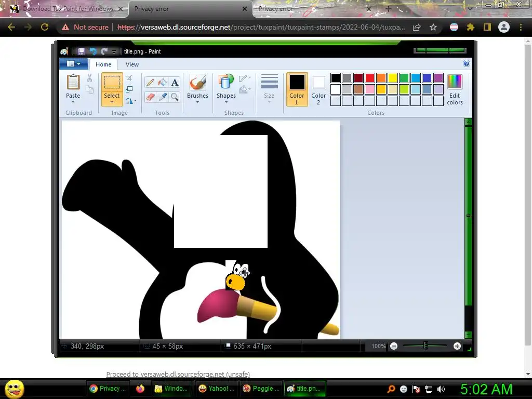Select the Pencil tool in Paint
The height and width of the screenshot is (399, 532).
click(x=150, y=83)
